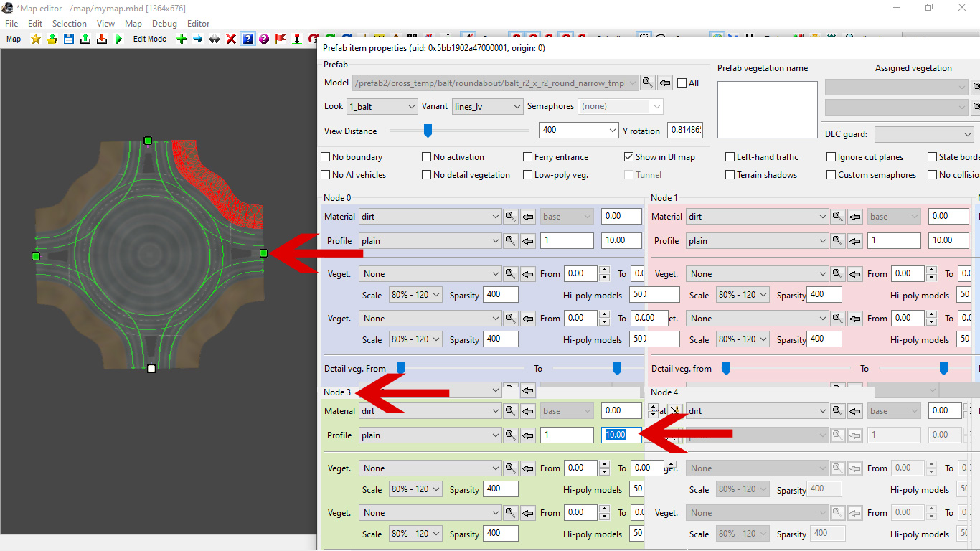Screen dimensions: 980x551
Task: Expand the Variant dropdown lines_lv
Action: tap(487, 106)
